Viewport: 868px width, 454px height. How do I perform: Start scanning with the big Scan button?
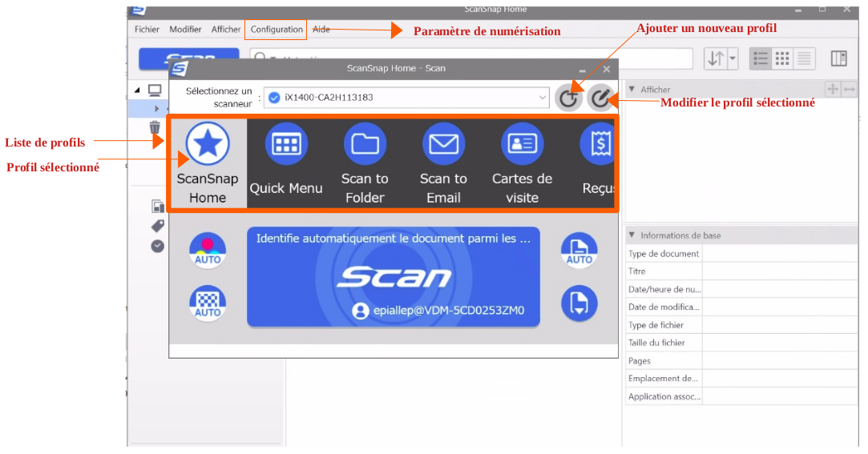tap(393, 276)
